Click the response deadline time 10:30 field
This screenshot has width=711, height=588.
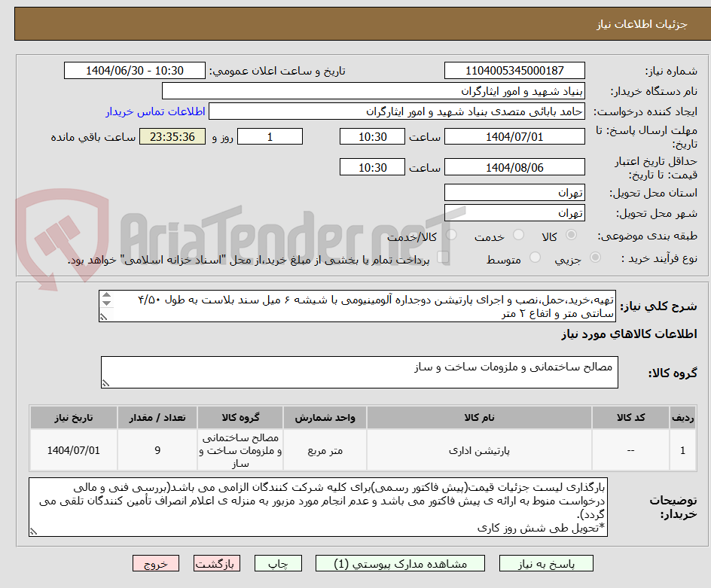coord(372,136)
